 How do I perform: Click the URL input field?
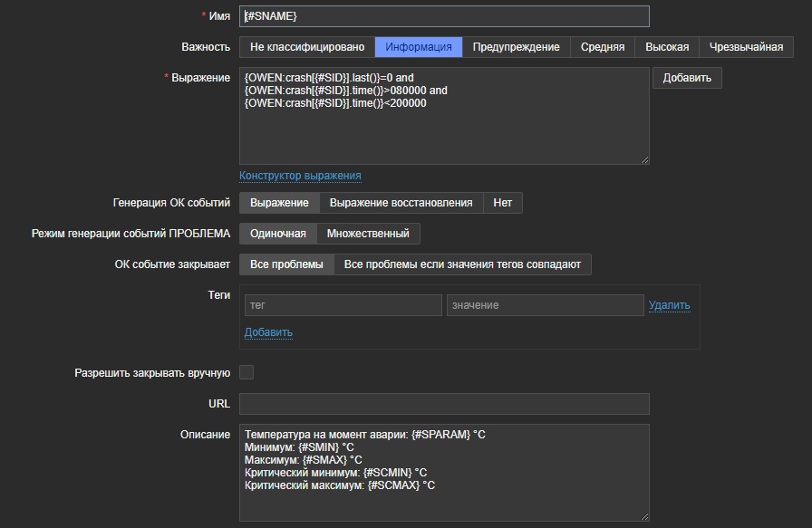(444, 404)
